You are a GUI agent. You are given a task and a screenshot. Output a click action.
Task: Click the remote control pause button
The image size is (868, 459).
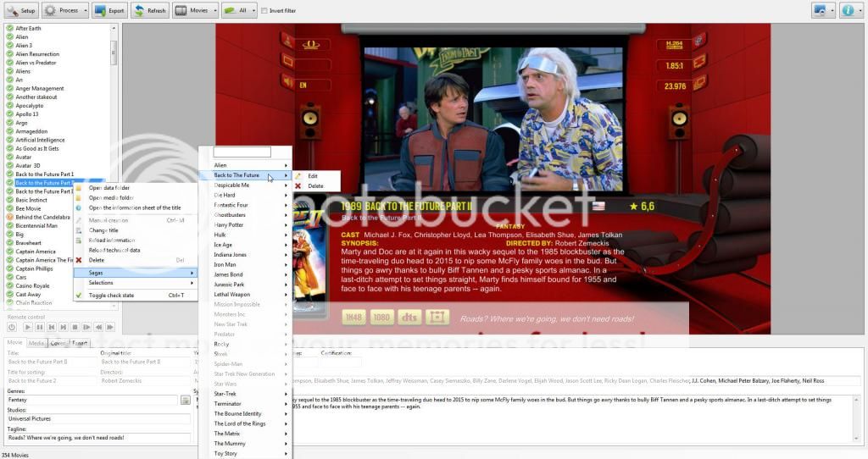click(x=39, y=328)
